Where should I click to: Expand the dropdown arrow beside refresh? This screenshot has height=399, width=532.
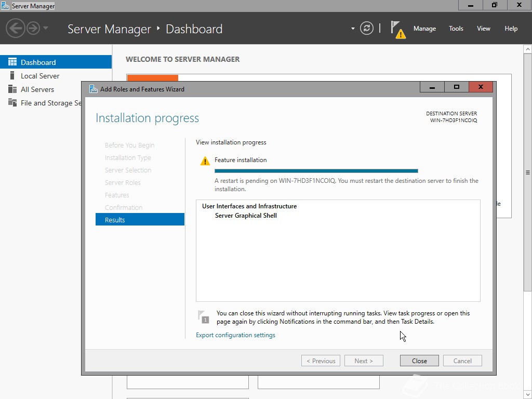click(x=353, y=29)
